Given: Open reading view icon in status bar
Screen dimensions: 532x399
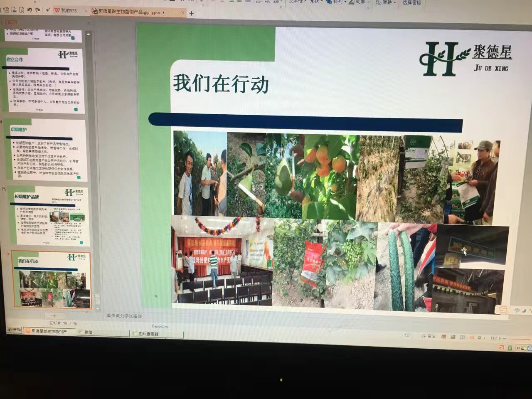Looking at the screenshot, I should coord(462,337).
